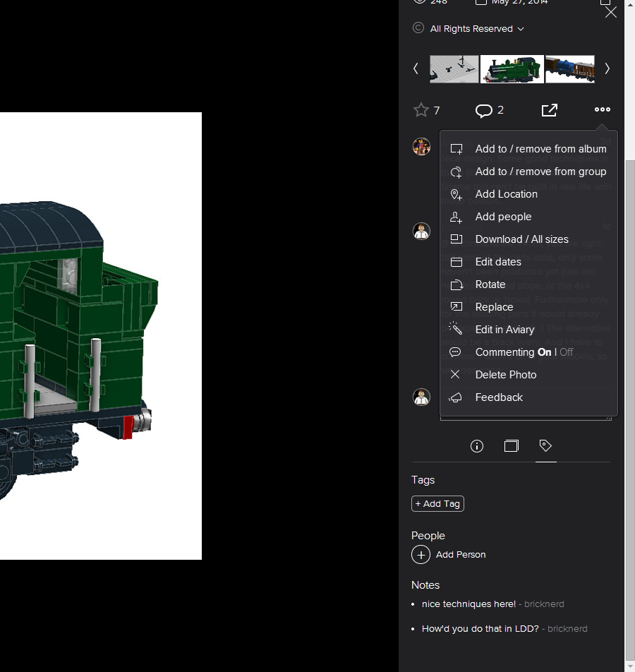The width and height of the screenshot is (635, 672).
Task: Open the comments speech bubble icon
Action: [484, 111]
